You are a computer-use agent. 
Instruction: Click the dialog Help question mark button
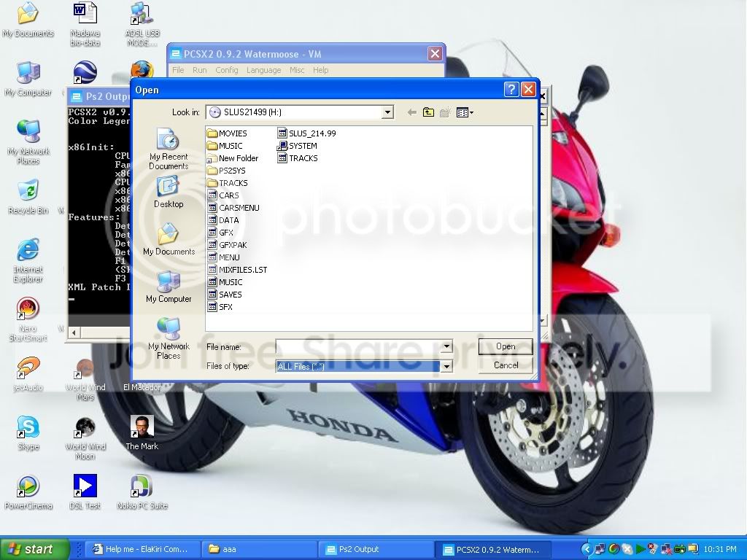pyautogui.click(x=511, y=90)
